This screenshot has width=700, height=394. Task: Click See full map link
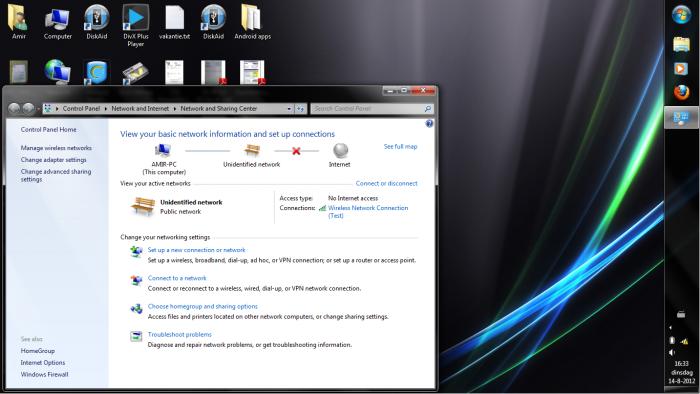pyautogui.click(x=400, y=146)
